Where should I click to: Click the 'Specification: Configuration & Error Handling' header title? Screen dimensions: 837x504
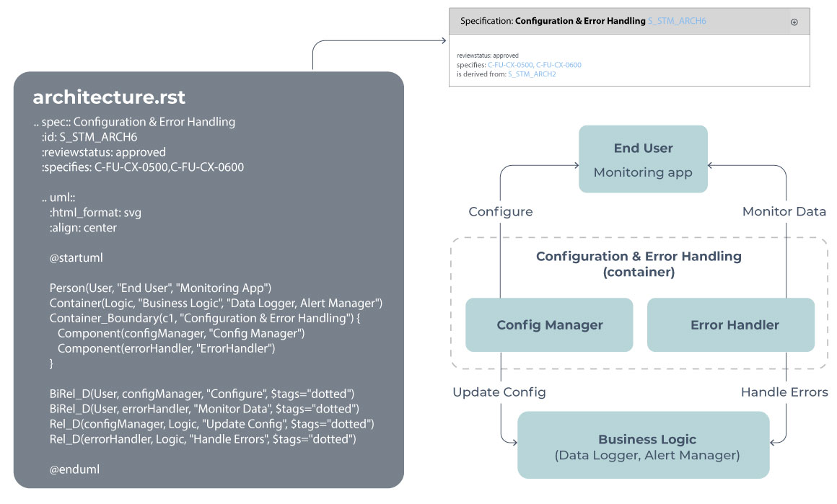(x=553, y=22)
